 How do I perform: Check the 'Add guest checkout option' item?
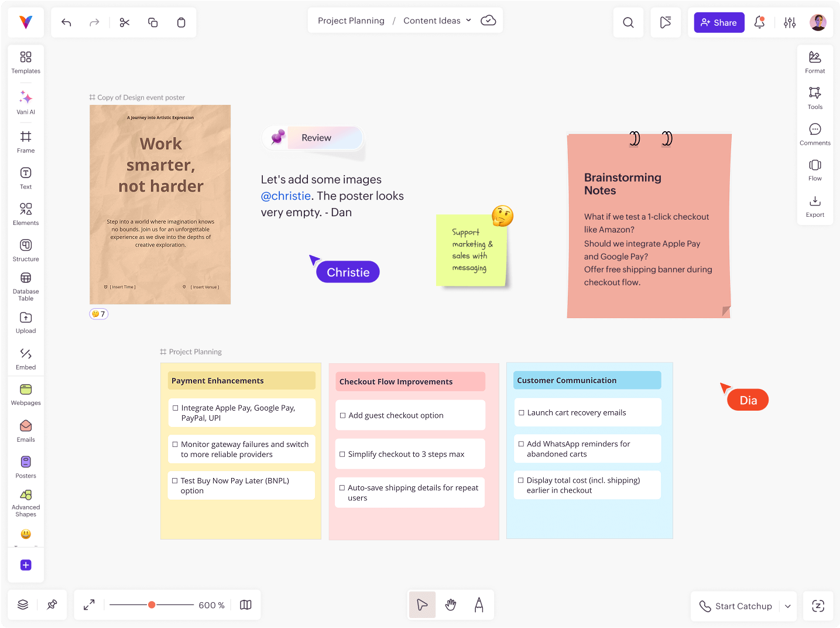coord(343,415)
